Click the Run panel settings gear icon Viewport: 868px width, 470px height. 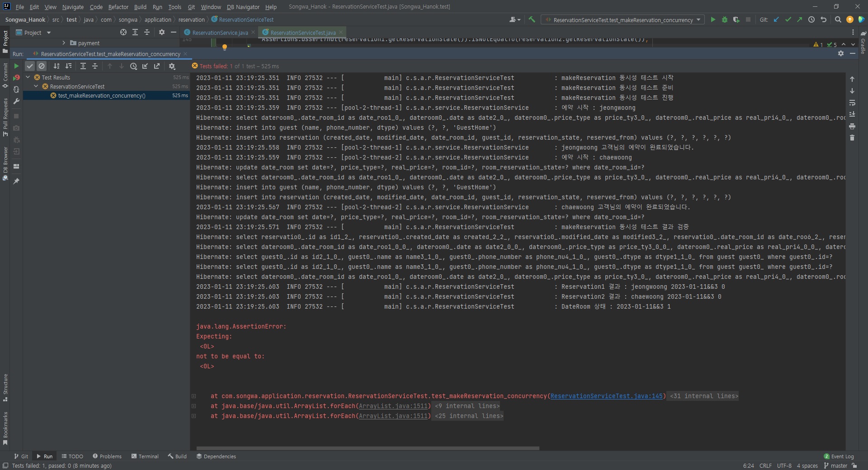pyautogui.click(x=840, y=53)
